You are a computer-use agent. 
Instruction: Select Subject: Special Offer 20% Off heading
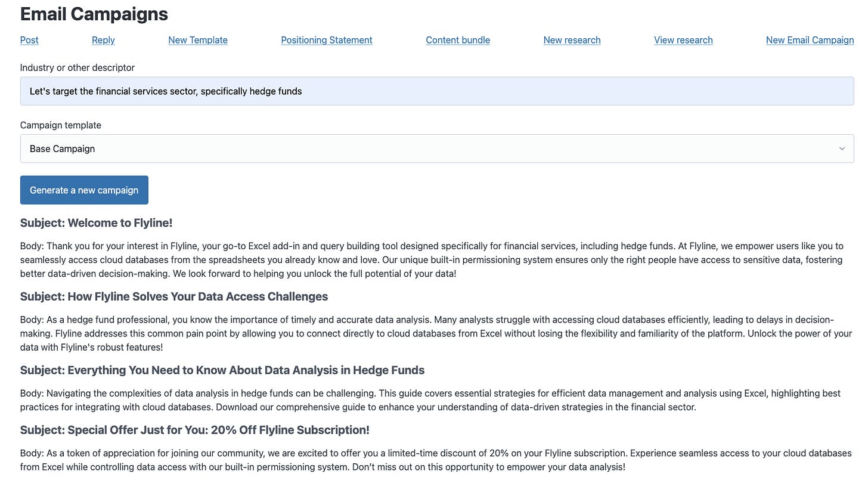point(195,430)
